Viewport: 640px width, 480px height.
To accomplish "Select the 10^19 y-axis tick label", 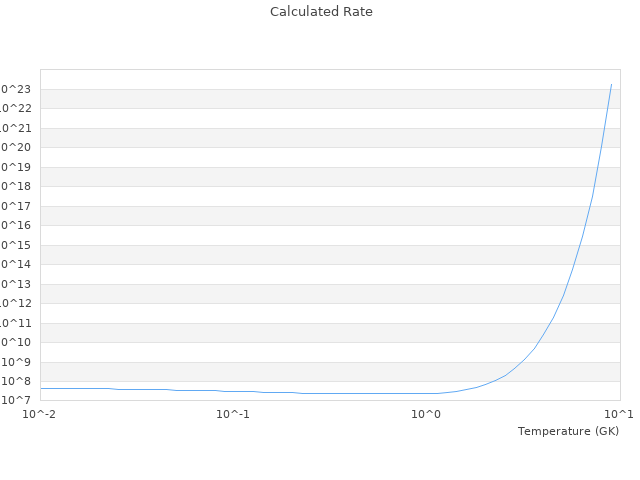I will pyautogui.click(x=17, y=167).
